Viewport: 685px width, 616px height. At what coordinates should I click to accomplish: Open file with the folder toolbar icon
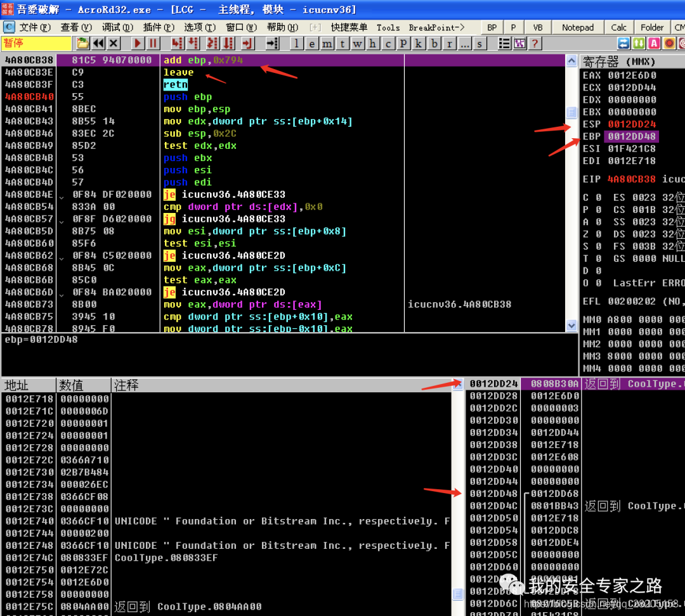pyautogui.click(x=82, y=43)
